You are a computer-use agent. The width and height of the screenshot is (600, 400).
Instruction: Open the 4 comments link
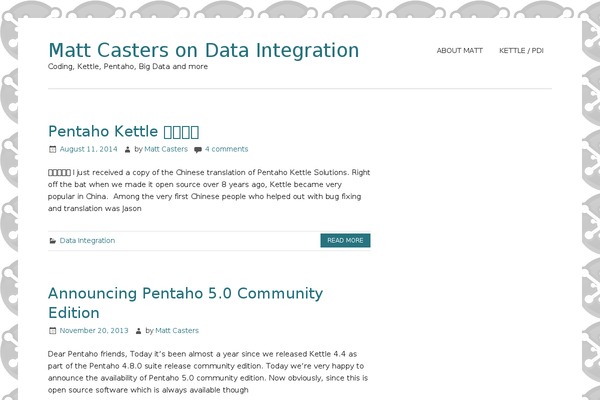coord(227,149)
